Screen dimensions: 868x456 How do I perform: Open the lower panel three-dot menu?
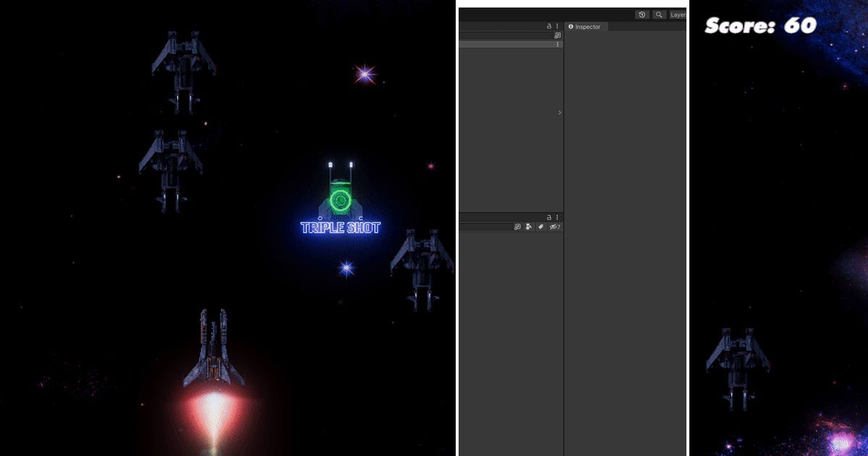557,216
